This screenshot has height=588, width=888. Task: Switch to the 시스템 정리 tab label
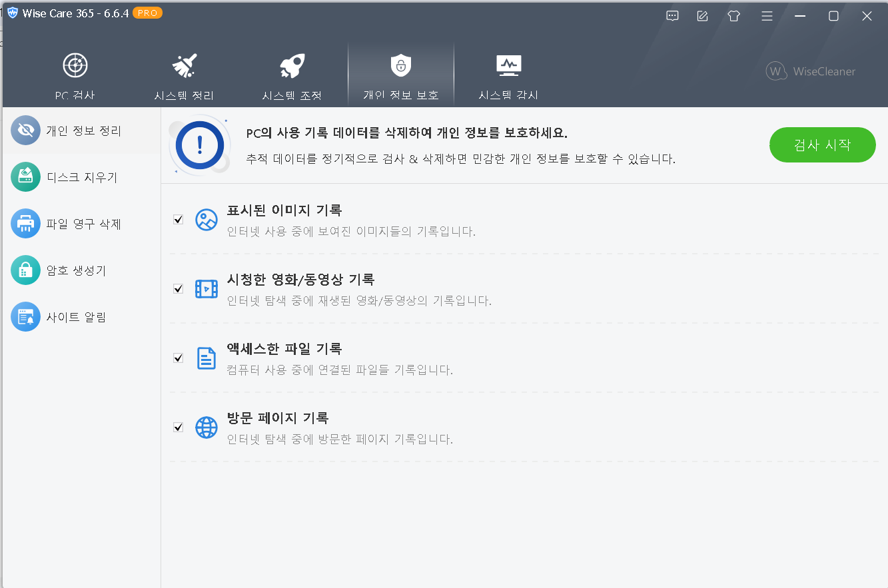tap(184, 95)
